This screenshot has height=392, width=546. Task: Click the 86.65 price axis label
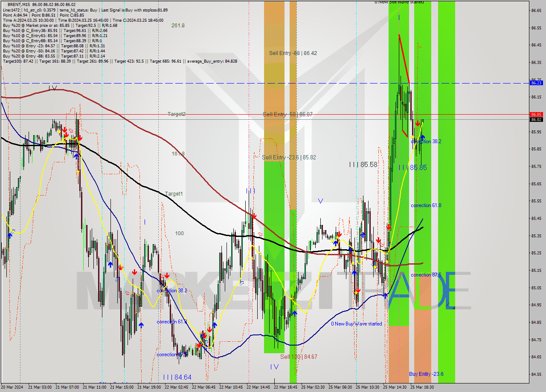coord(536,10)
